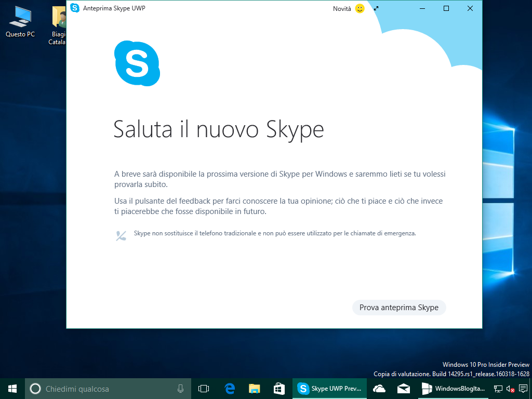Open Task View in the taskbar
This screenshot has width=532, height=399.
click(204, 389)
